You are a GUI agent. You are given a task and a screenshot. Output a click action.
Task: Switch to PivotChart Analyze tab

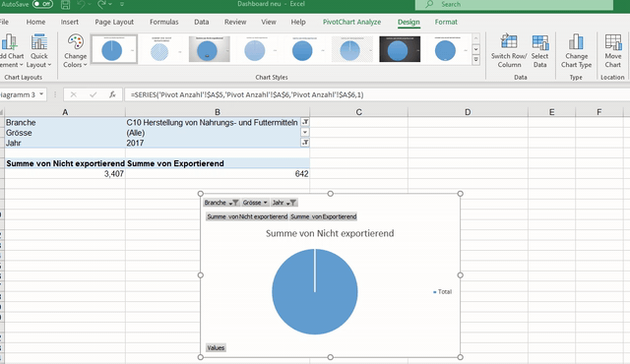(351, 22)
